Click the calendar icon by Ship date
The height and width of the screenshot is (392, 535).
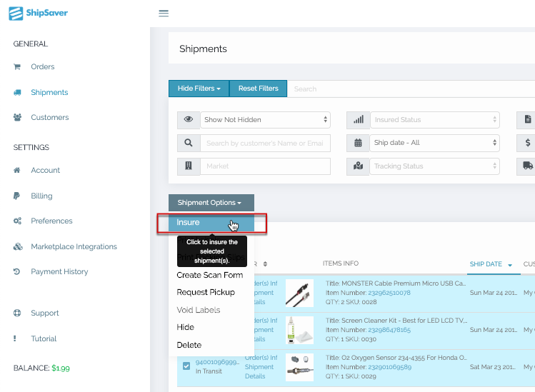(358, 143)
